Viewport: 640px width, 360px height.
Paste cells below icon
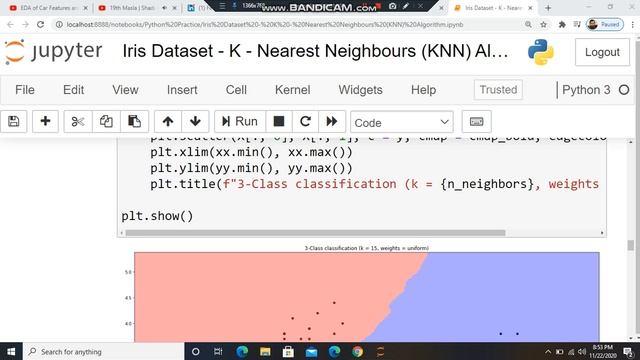pyautogui.click(x=134, y=122)
